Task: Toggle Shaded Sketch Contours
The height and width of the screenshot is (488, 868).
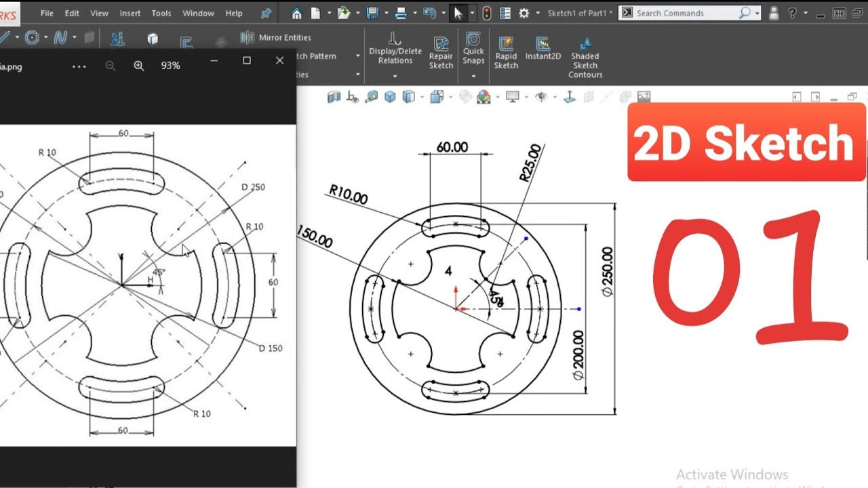Action: [x=585, y=57]
